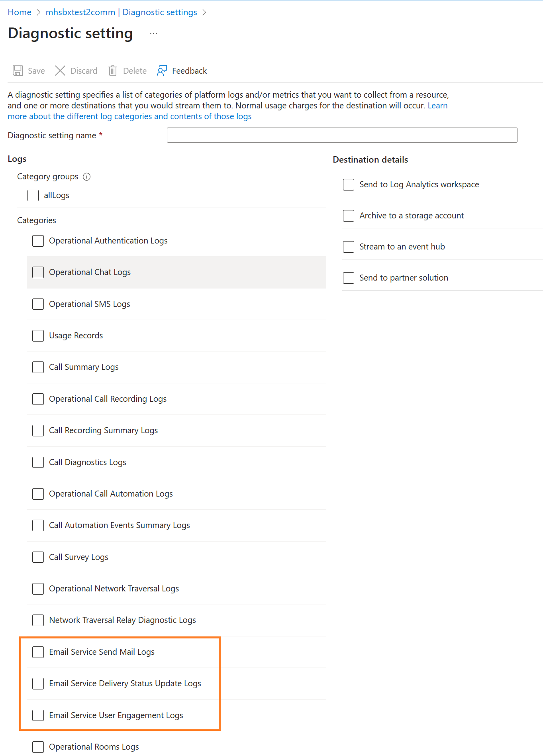
Task: Check Call Summary Logs
Action: click(38, 367)
